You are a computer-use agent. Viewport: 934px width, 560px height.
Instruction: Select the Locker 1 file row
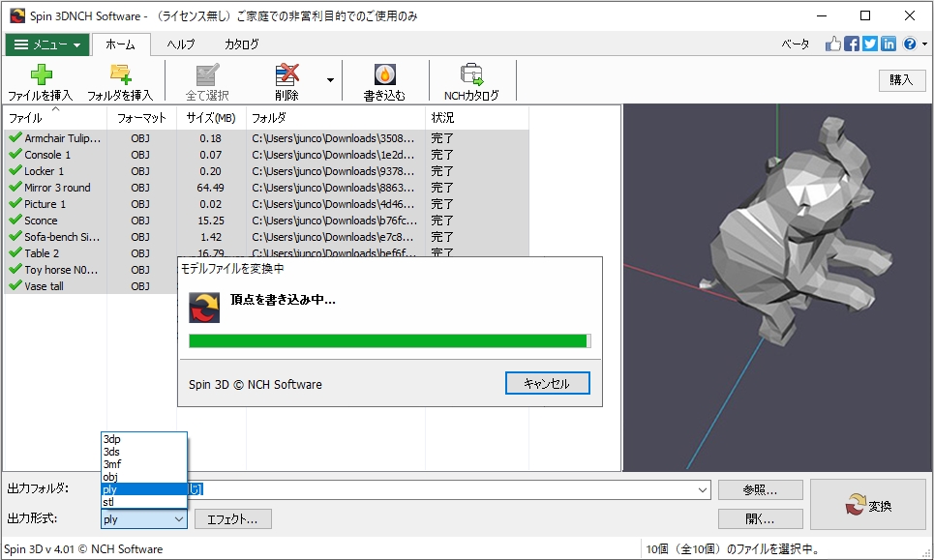pos(266,171)
